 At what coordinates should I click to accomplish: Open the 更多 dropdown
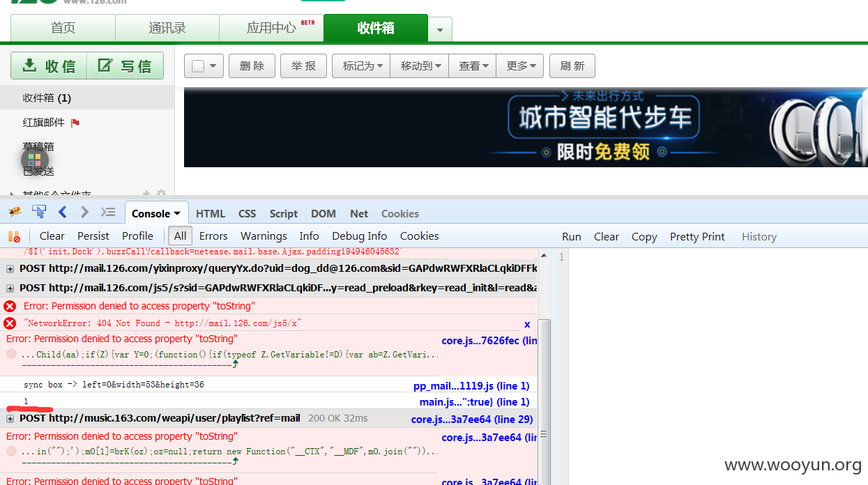click(520, 66)
